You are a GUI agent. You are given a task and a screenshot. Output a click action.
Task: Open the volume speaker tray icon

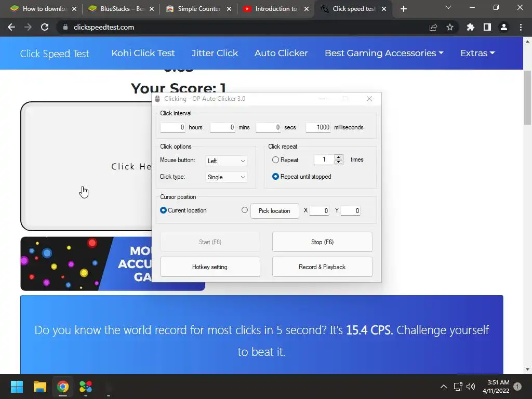[471, 387]
